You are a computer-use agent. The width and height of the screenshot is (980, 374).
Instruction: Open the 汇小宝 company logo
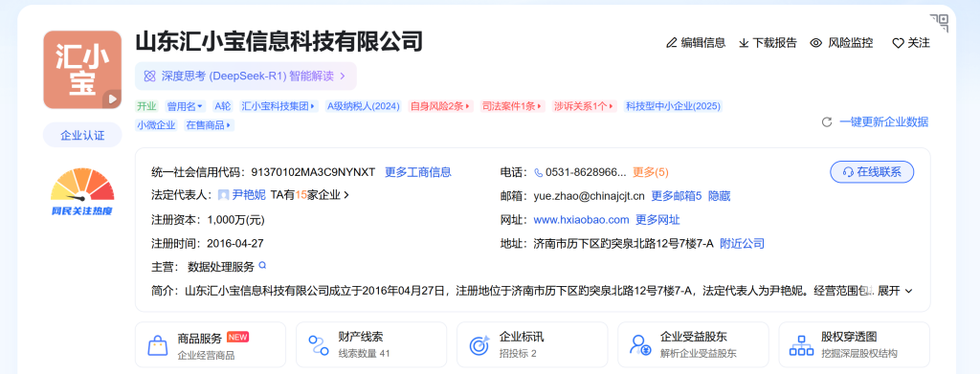(82, 70)
